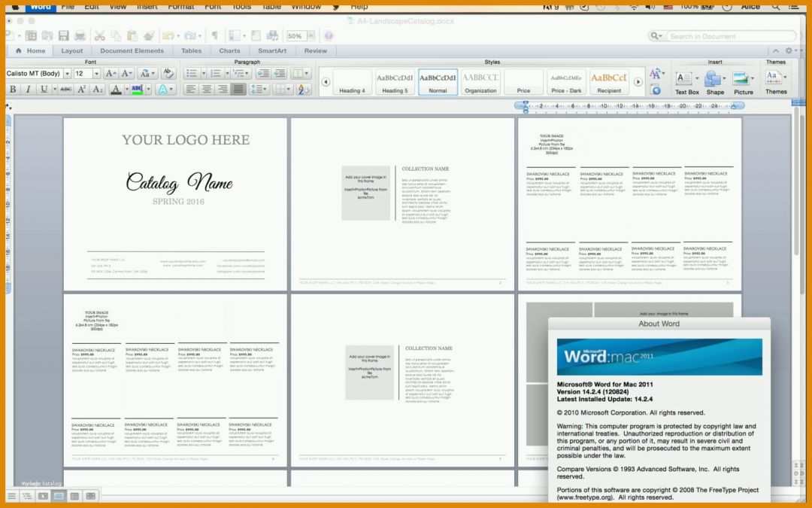Screen dimensions: 812x508
Task: Open the SmartArt ribbon tab
Action: point(272,51)
